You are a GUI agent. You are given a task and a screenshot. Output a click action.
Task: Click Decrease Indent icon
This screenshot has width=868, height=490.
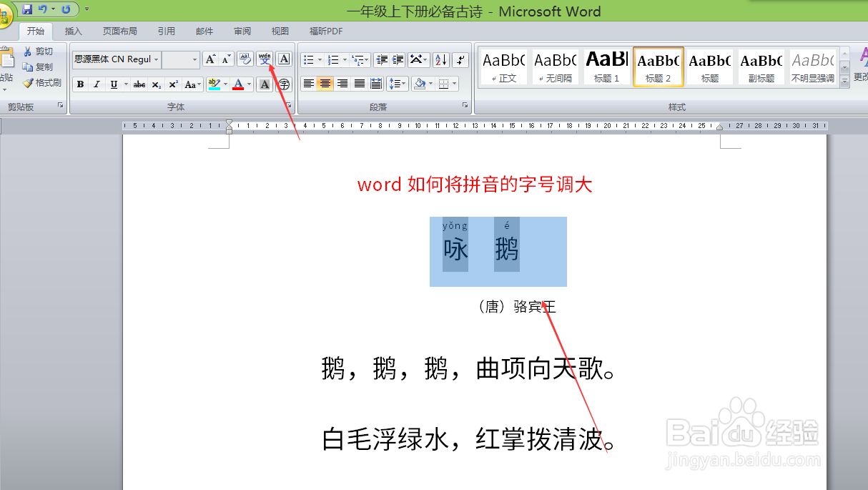point(381,59)
